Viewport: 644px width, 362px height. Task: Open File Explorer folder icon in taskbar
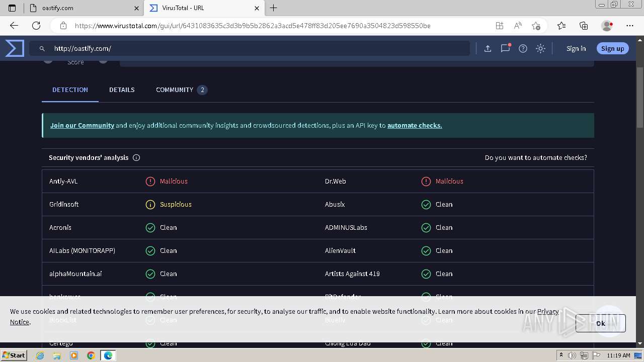(57, 355)
